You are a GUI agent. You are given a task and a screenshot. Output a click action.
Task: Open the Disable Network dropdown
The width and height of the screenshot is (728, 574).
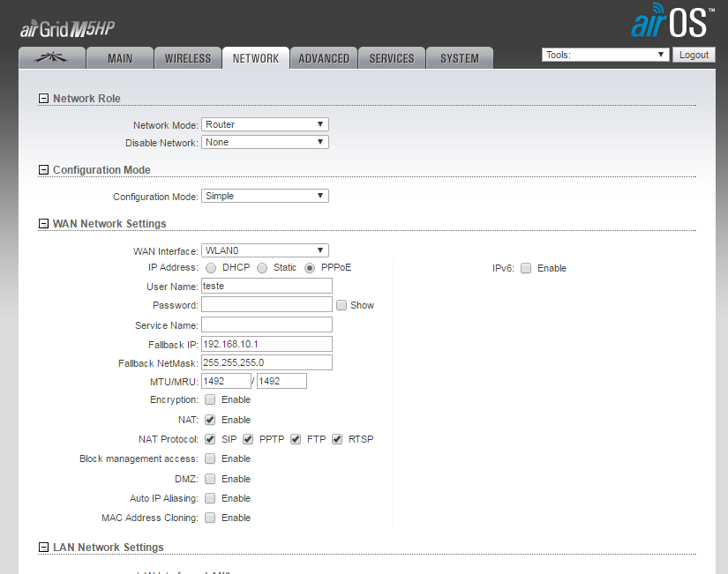tap(265, 142)
